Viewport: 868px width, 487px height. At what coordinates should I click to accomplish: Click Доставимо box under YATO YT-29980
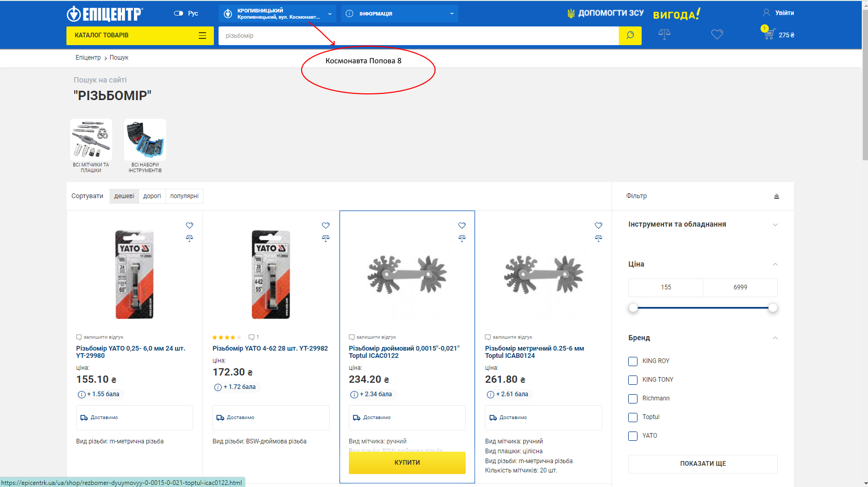click(x=134, y=418)
